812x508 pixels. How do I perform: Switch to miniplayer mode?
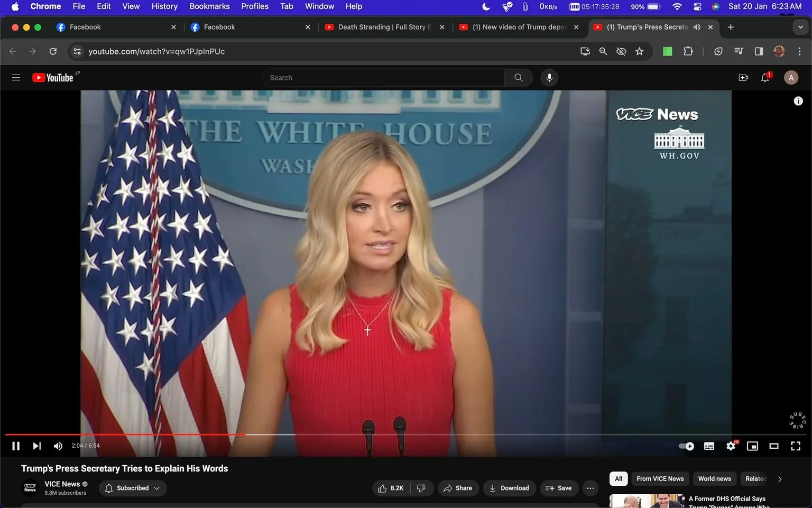[x=752, y=446]
